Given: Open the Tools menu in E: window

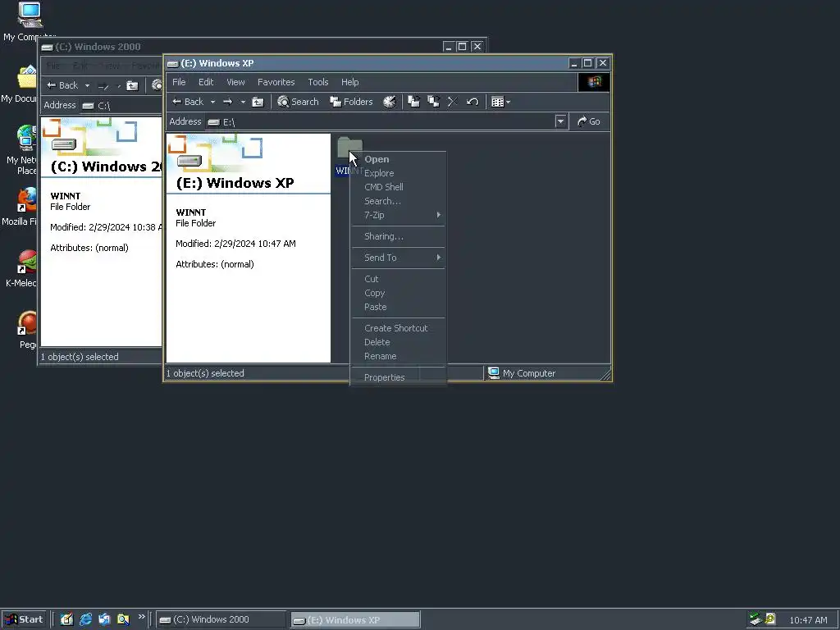Looking at the screenshot, I should point(317,82).
